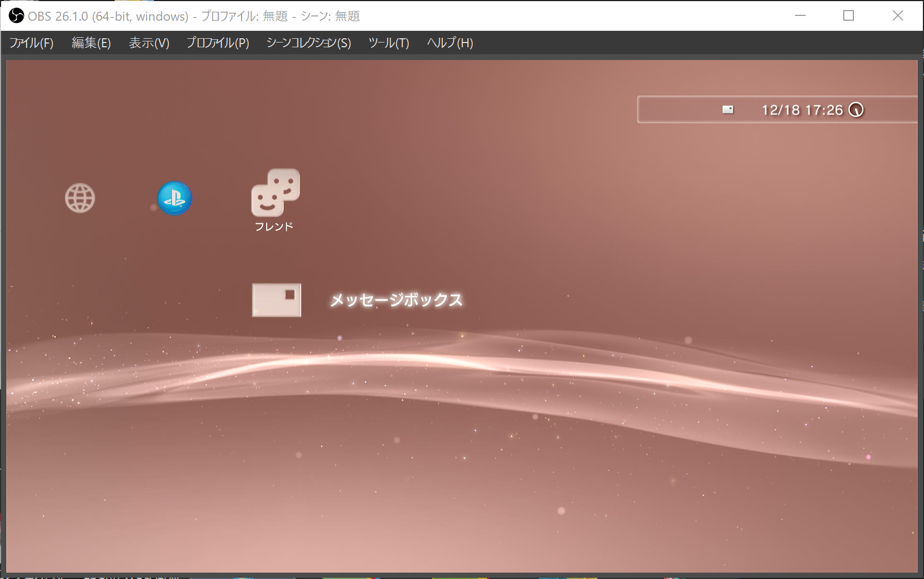Viewport: 924px width, 579px height.
Task: Click the OBS logo in title bar
Action: click(x=16, y=16)
